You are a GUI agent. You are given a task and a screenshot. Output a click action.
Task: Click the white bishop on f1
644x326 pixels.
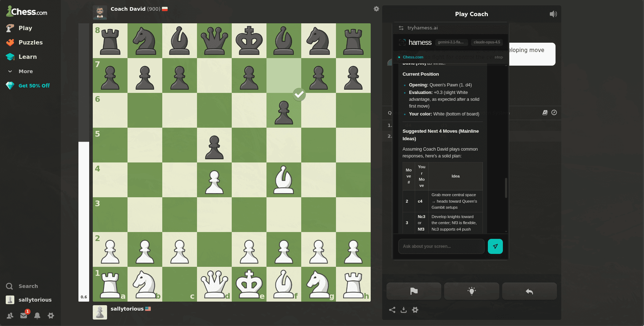click(x=284, y=284)
